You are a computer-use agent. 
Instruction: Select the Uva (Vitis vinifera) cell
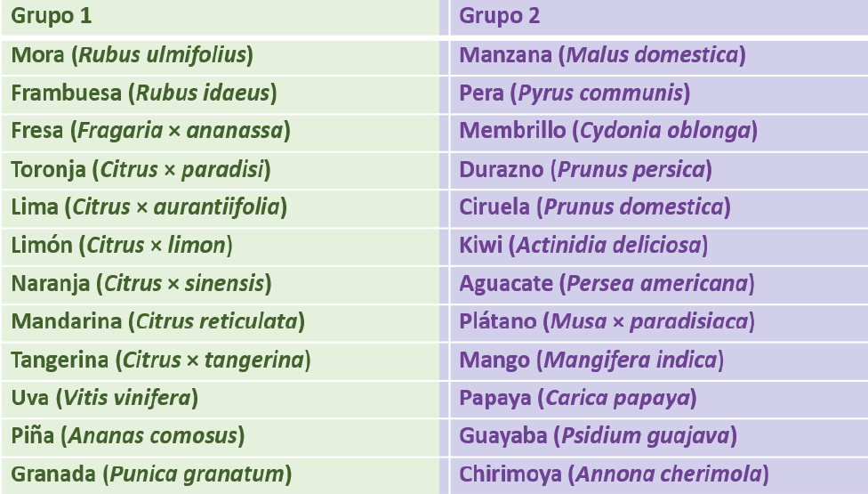pos(221,400)
